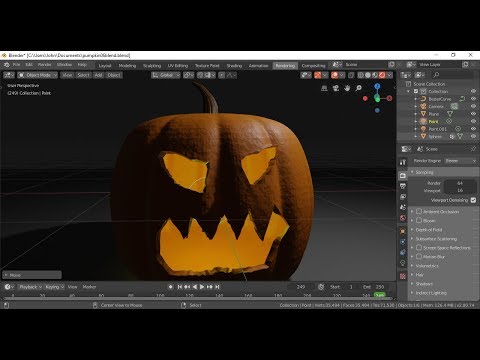The image size is (480, 360).
Task: Open the Object Mode dropdown
Action: coord(38,75)
